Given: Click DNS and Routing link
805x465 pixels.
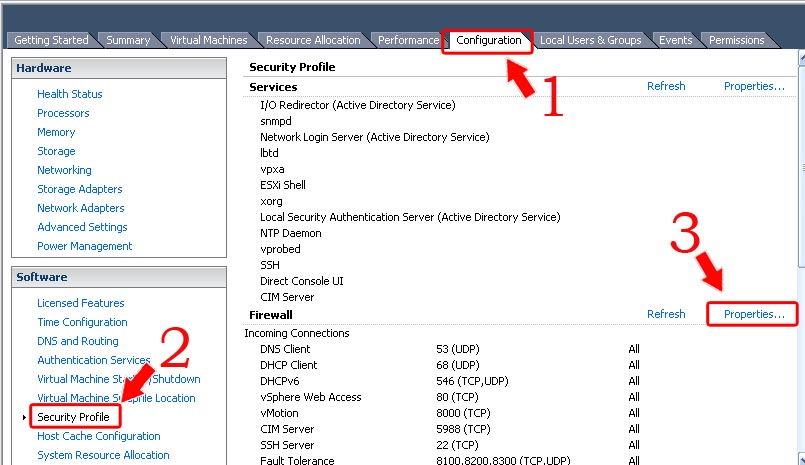Looking at the screenshot, I should 78,341.
